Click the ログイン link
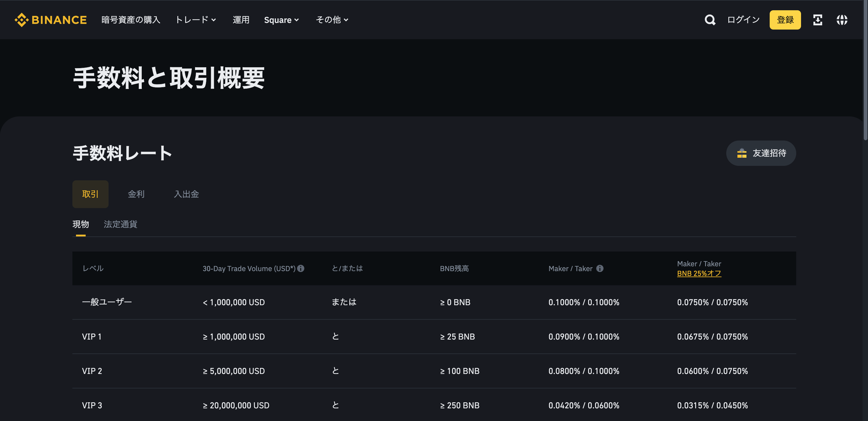 [743, 20]
